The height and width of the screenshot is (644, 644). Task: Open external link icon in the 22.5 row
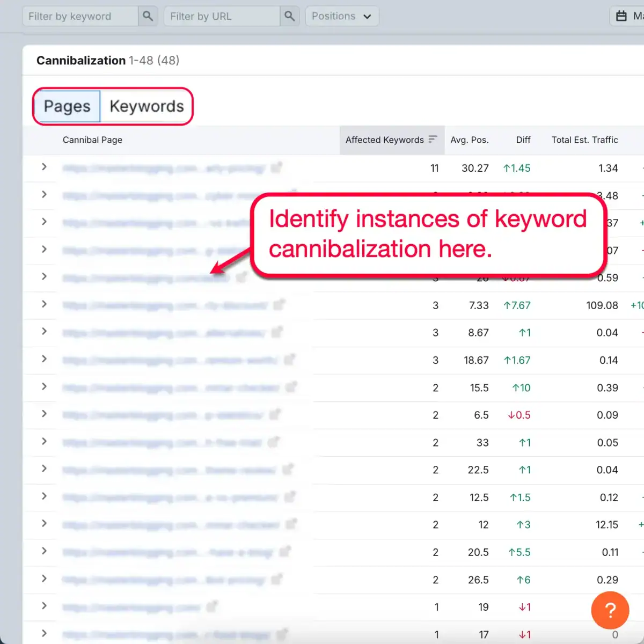288,470
